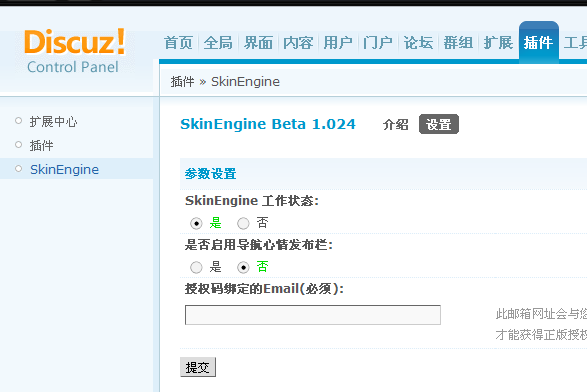Viewport: 587px width, 392px height.
Task: Click the Discuz! Control Panel logo
Action: [x=74, y=51]
